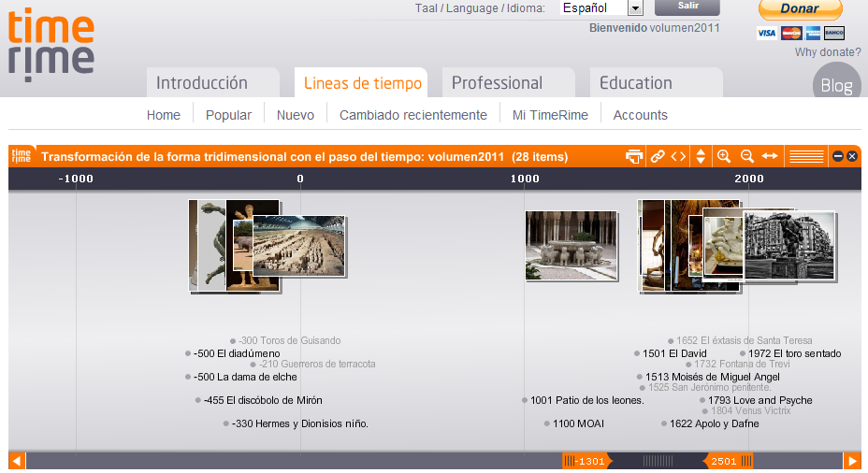Minimize the timeline widget
The height and width of the screenshot is (473, 868).
838,156
